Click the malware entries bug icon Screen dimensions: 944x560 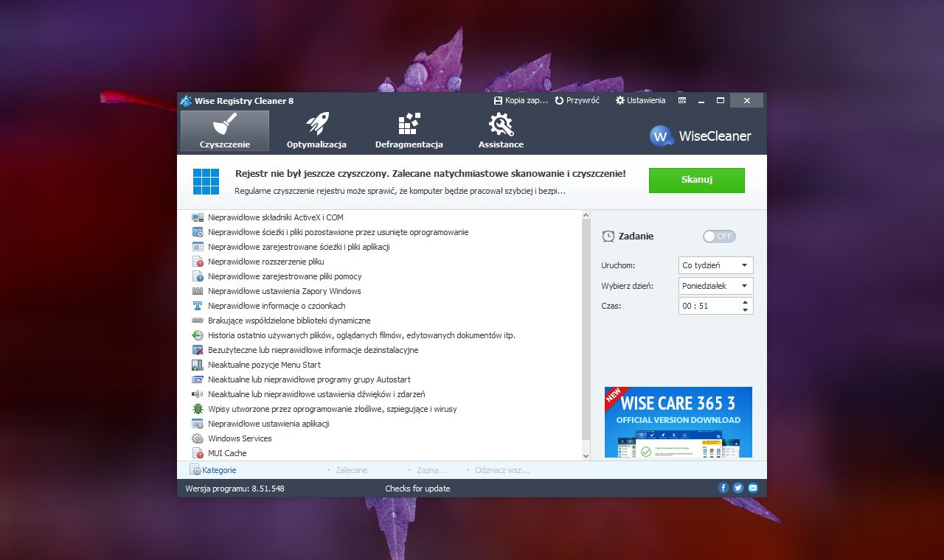click(197, 409)
